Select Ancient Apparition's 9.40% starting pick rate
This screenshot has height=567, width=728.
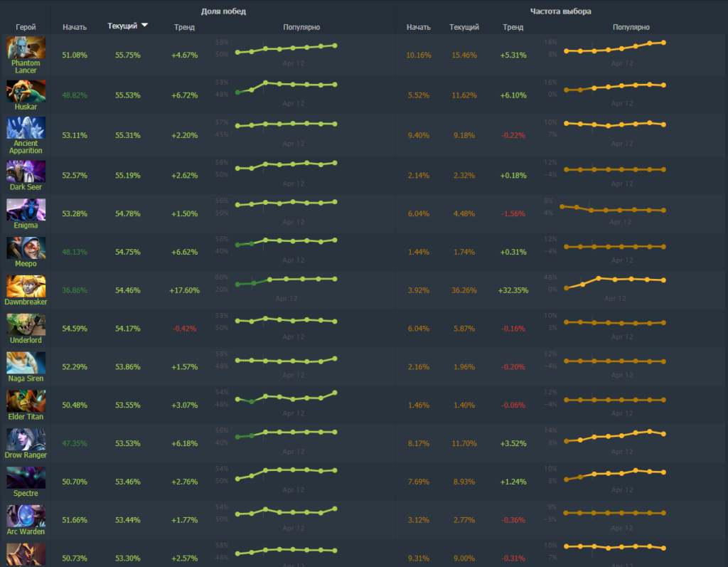pyautogui.click(x=418, y=135)
